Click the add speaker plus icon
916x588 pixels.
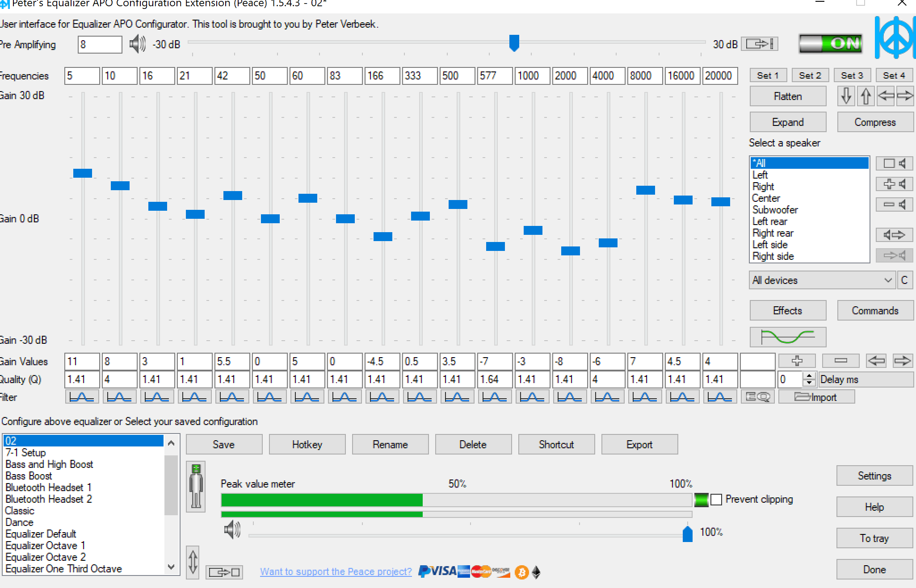894,184
